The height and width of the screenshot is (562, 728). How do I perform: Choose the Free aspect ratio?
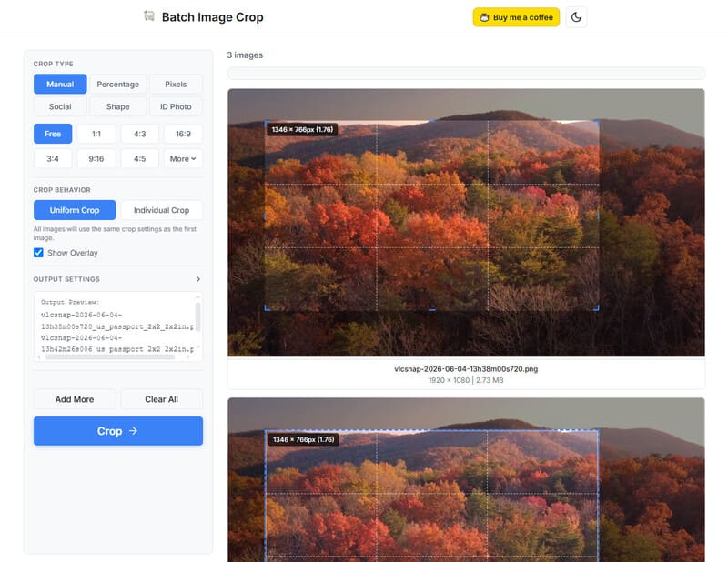[x=53, y=134]
